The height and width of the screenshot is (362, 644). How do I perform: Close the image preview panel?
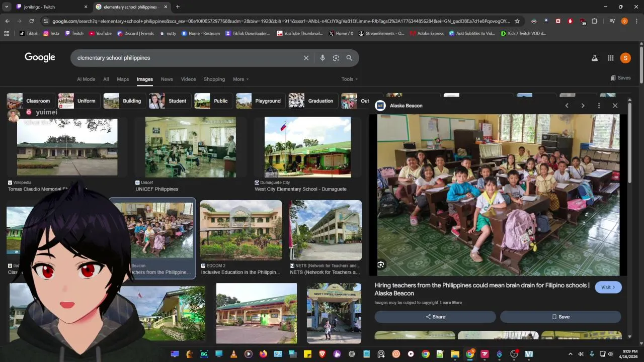pyautogui.click(x=615, y=106)
